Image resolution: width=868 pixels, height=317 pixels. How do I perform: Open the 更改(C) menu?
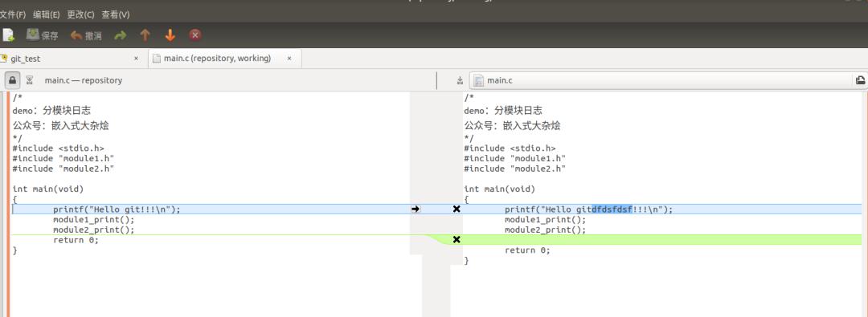[x=81, y=14]
